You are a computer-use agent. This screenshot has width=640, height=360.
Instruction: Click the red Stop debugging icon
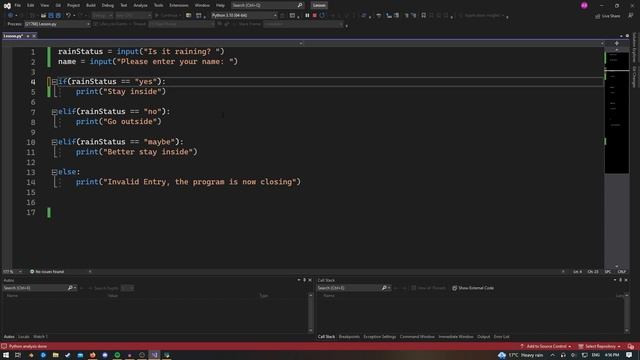point(315,16)
